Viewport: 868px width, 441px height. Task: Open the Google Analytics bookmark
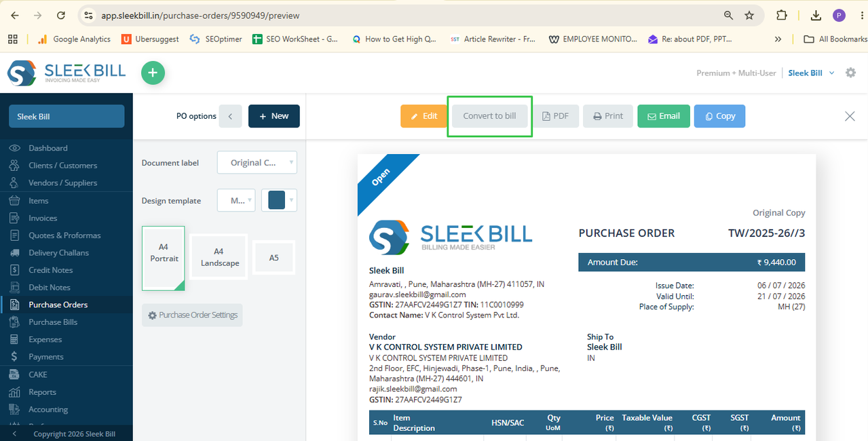click(74, 39)
